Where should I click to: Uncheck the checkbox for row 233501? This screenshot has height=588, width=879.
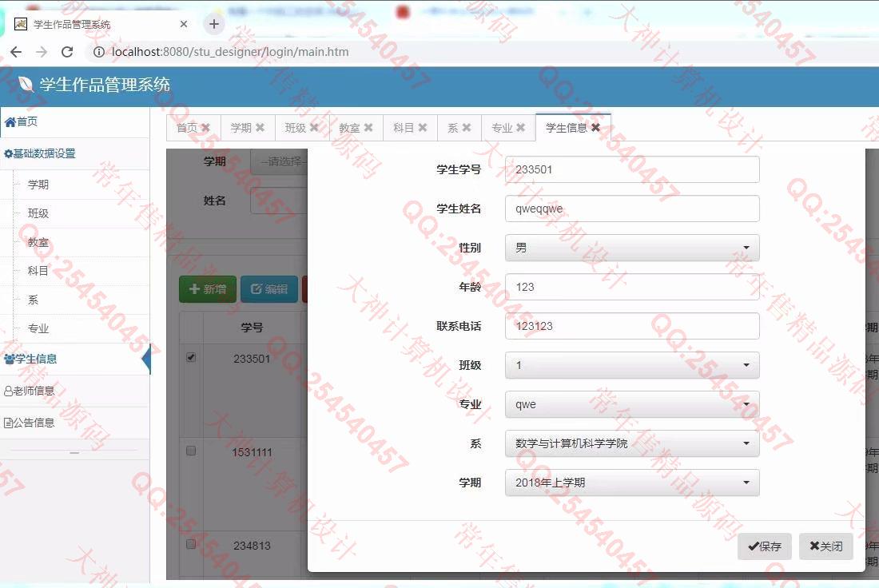(x=191, y=358)
